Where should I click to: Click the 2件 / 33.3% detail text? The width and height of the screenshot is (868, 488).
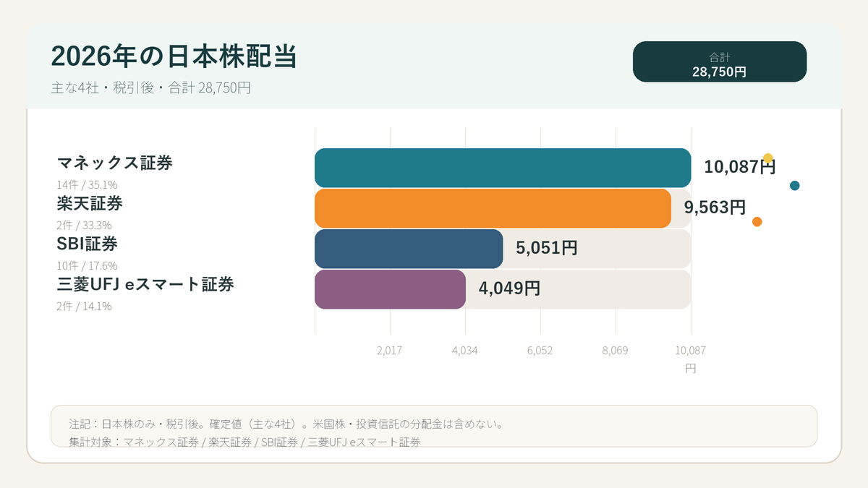coord(84,225)
